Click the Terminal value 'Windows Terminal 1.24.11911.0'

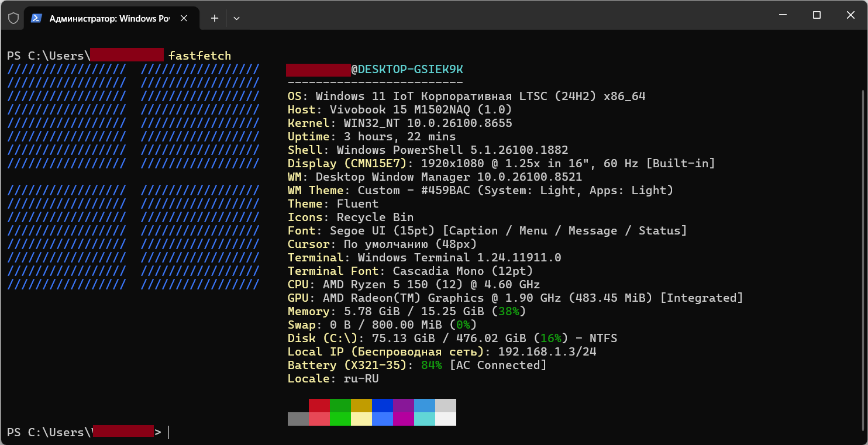(460, 257)
